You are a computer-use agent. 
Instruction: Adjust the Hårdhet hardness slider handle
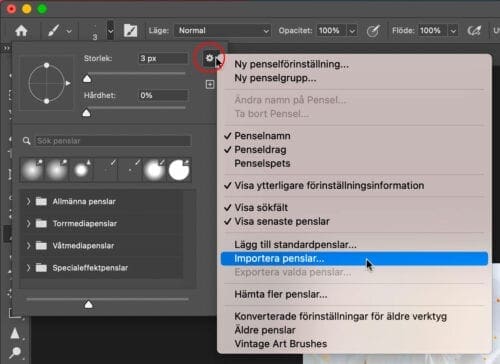86,113
